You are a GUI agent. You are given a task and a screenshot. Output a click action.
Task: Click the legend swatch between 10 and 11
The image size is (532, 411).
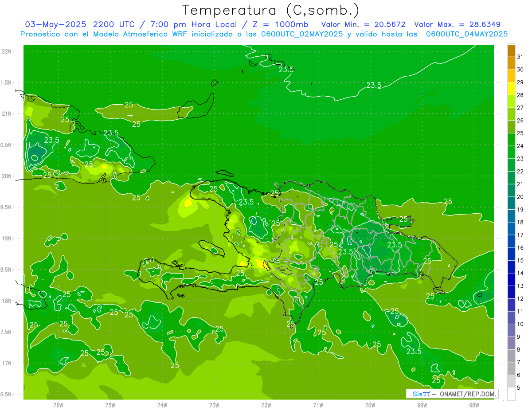point(512,318)
